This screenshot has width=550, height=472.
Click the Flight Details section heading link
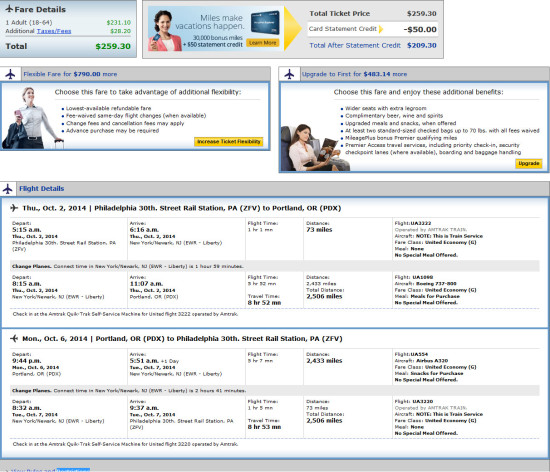[41, 189]
